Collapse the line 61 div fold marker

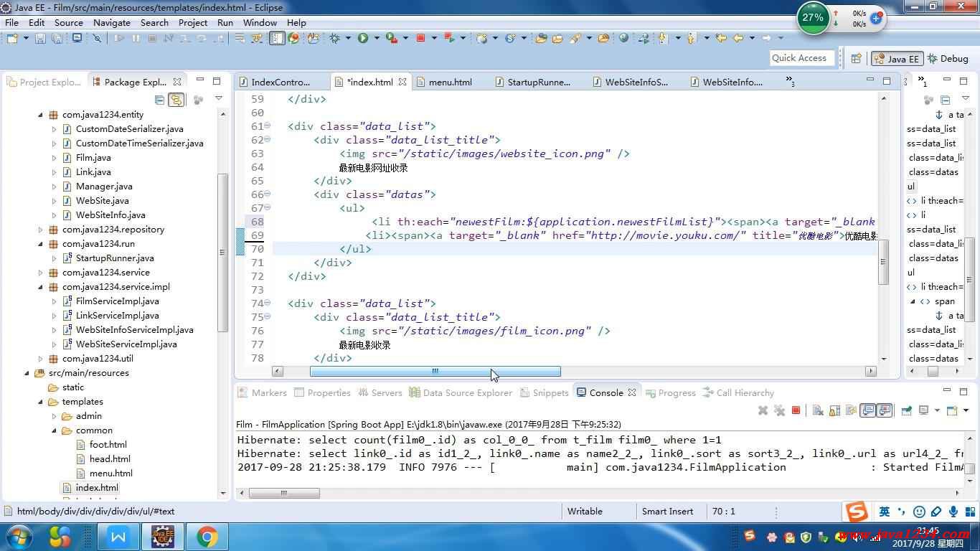[268, 126]
